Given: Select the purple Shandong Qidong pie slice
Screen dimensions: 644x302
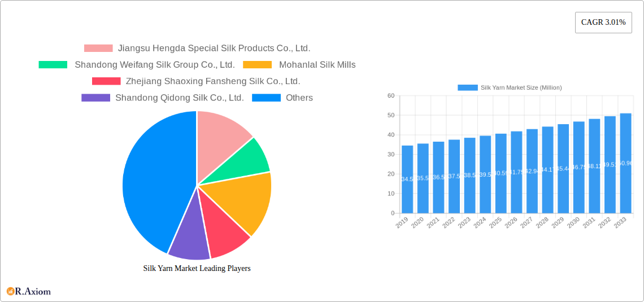Looking at the screenshot, I should pos(189,240).
